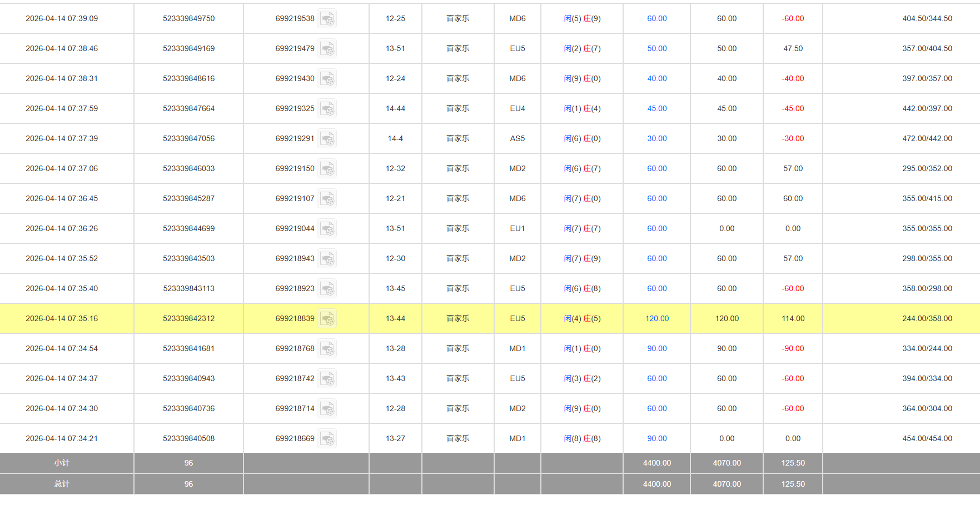Click the replay icon next to 699219479
The height and width of the screenshot is (505, 980).
coord(327,49)
